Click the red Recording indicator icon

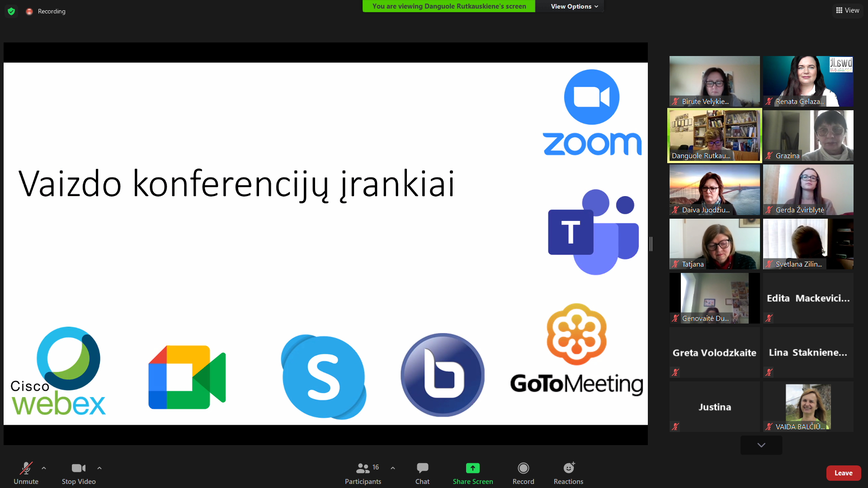pos(29,11)
